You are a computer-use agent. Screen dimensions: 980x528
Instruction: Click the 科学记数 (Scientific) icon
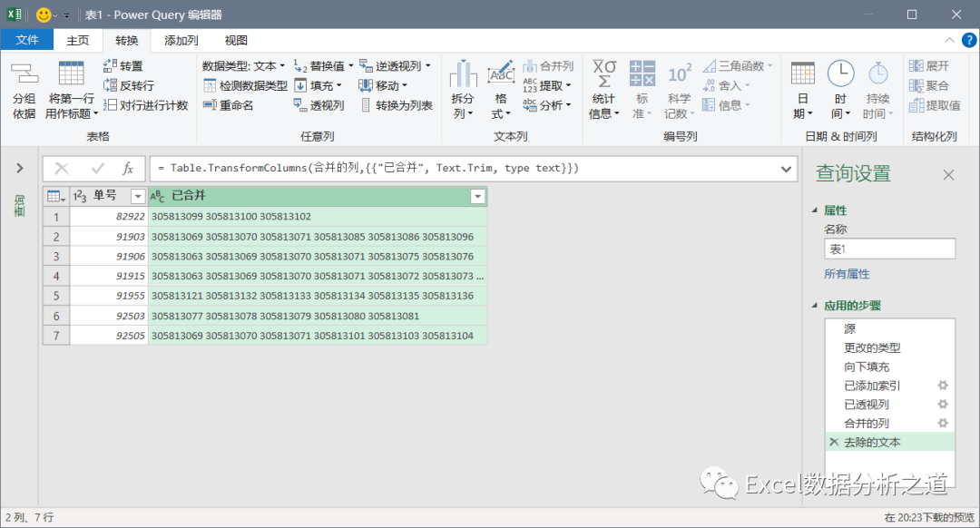pyautogui.click(x=680, y=73)
